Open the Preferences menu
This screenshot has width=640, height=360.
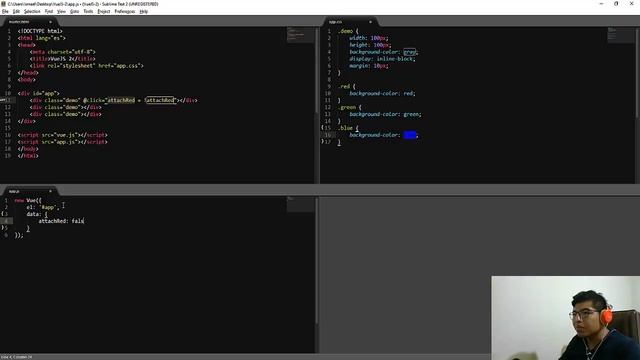coord(124,11)
